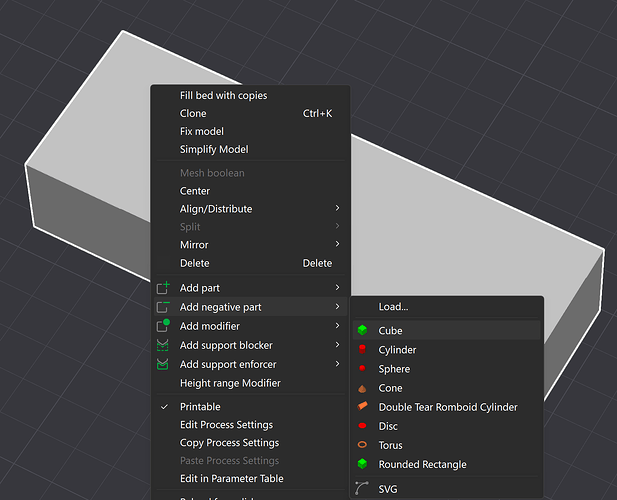This screenshot has width=617, height=500.
Task: Choose Load... in the negative part submenu
Action: 393,307
